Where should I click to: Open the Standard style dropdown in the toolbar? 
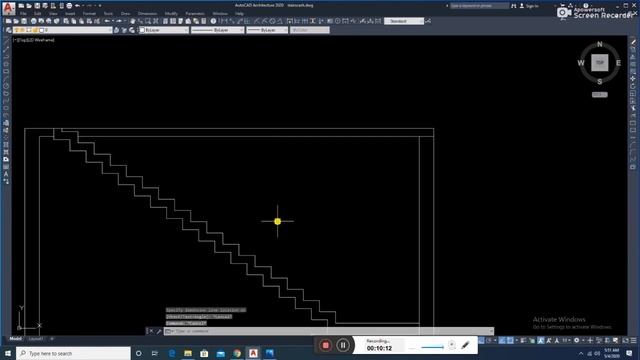tap(404, 21)
